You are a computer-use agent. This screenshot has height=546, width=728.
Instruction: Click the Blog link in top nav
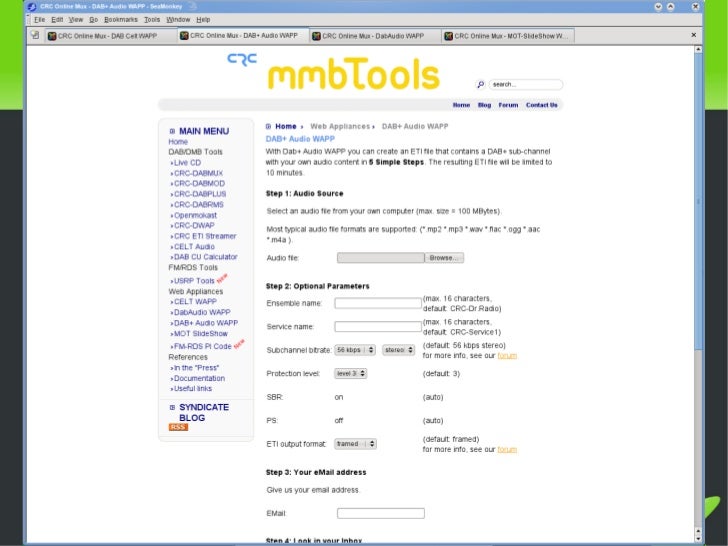point(484,105)
